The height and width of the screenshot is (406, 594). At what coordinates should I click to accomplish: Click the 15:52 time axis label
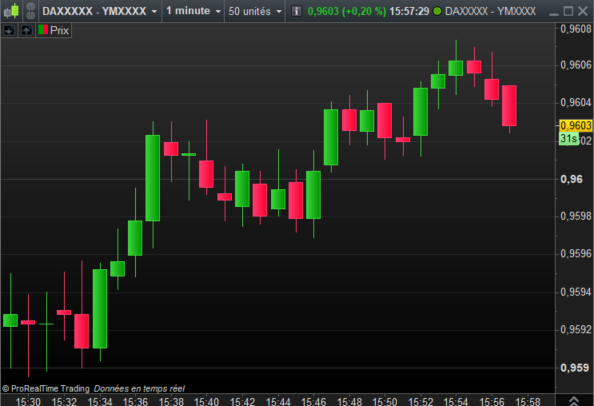point(421,401)
